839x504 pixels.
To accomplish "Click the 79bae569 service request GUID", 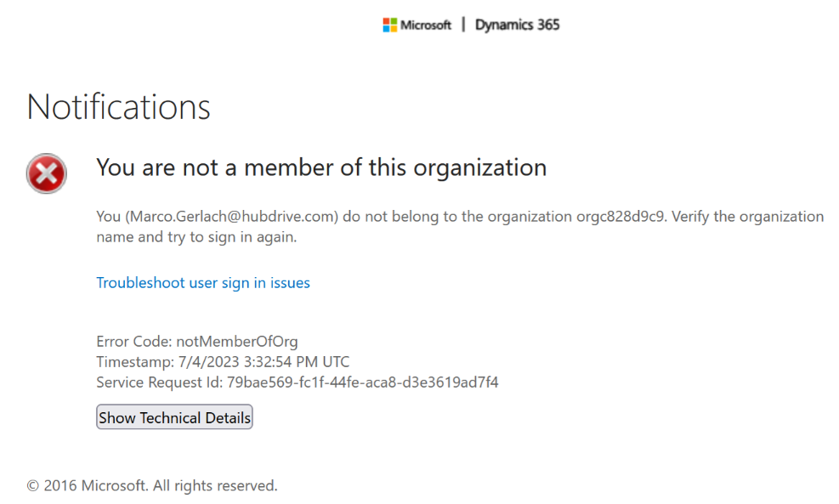I will pos(362,382).
